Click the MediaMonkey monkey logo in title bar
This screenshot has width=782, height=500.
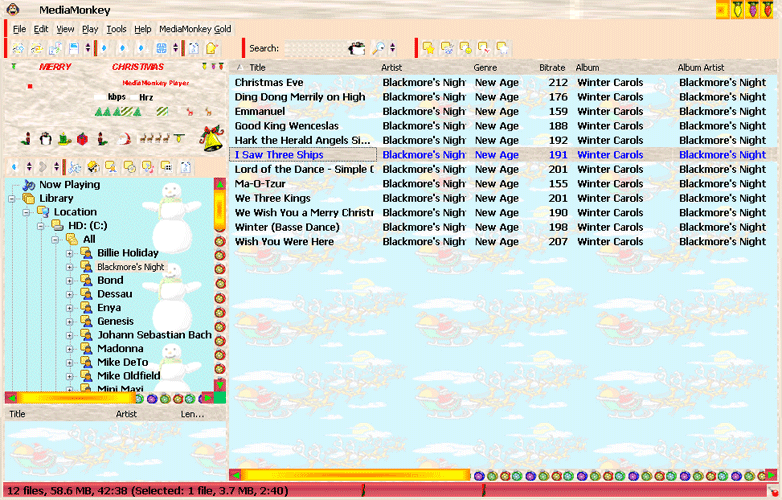[x=13, y=9]
